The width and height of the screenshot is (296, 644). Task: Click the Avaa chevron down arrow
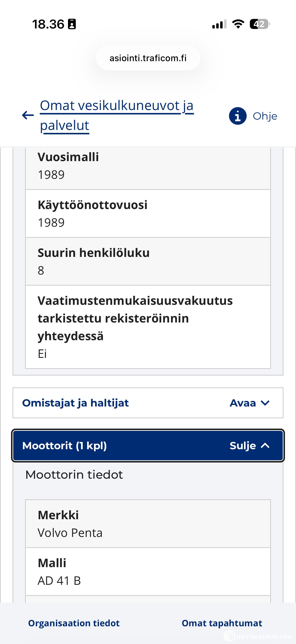(x=265, y=403)
